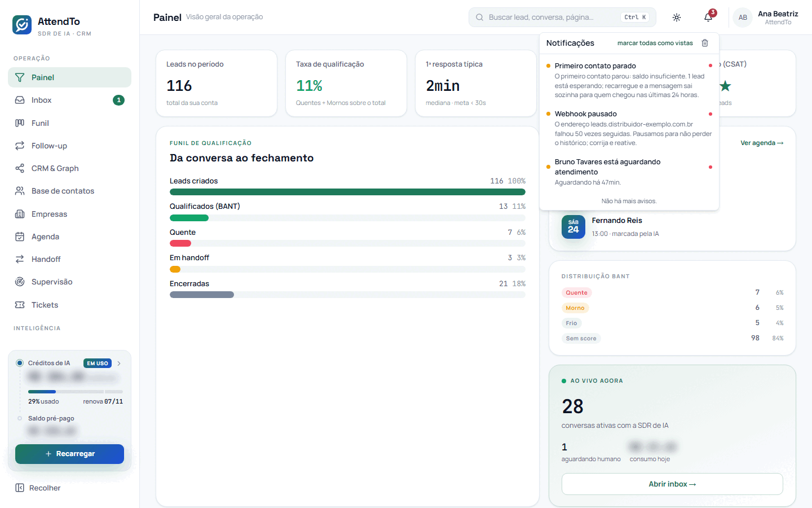Click the Quente BANT tag
Image resolution: width=812 pixels, height=508 pixels.
(576, 292)
